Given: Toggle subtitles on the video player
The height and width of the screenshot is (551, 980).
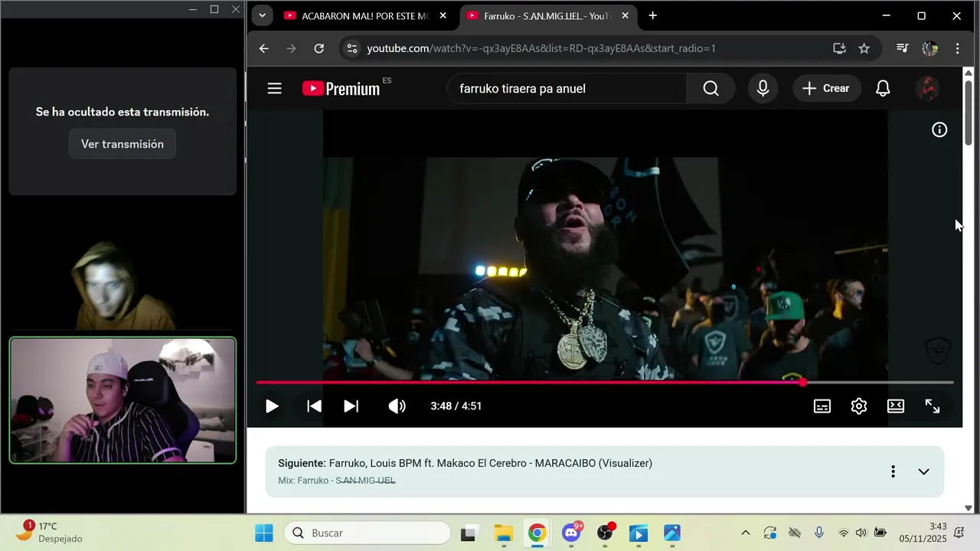Looking at the screenshot, I should [x=822, y=406].
